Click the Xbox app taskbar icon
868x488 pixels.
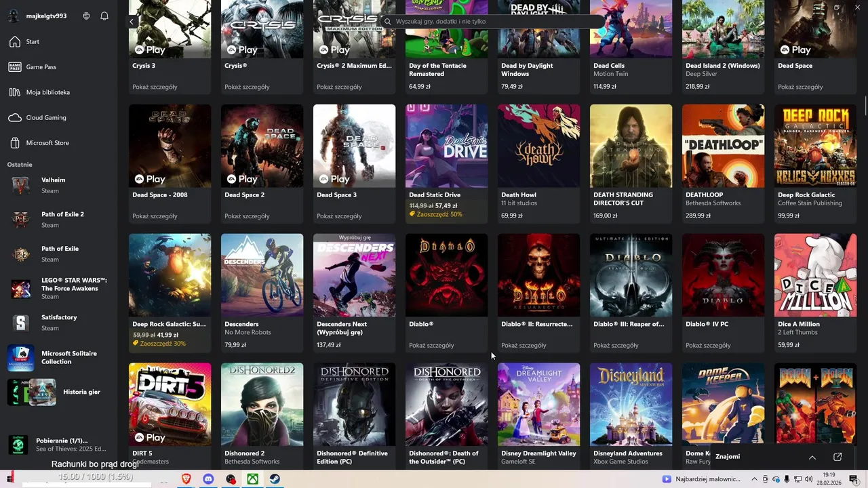(x=252, y=479)
